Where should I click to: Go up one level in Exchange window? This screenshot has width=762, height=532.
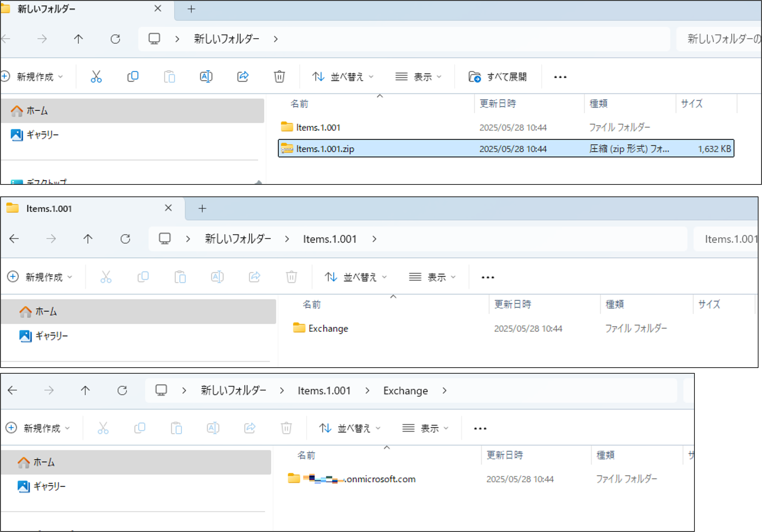85,390
